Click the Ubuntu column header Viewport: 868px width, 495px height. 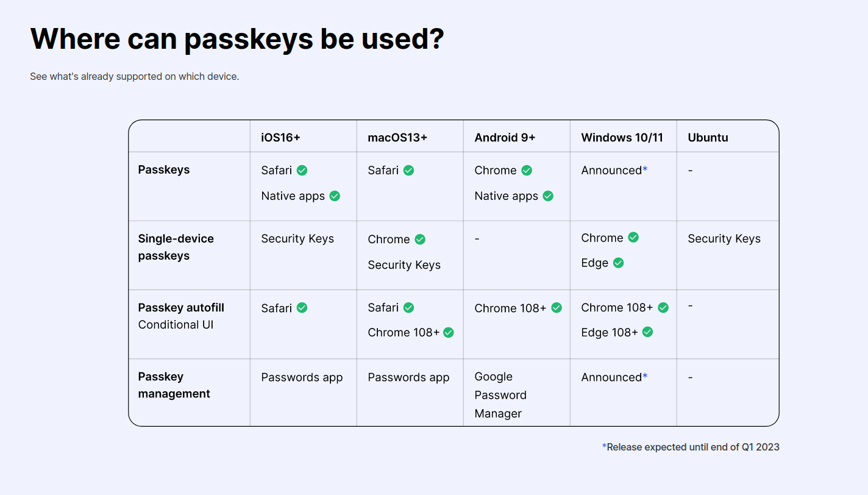click(708, 137)
